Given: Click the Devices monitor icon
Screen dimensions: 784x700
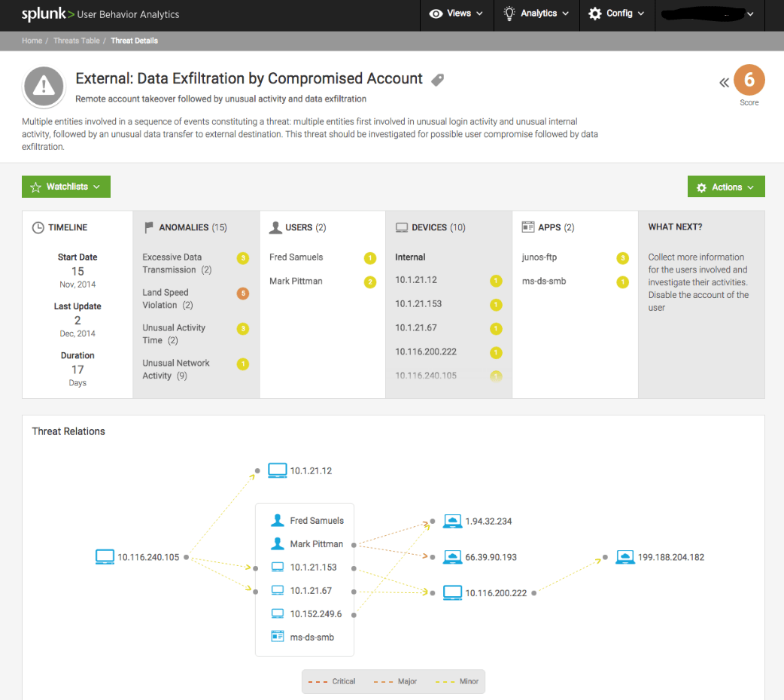Looking at the screenshot, I should 402,227.
